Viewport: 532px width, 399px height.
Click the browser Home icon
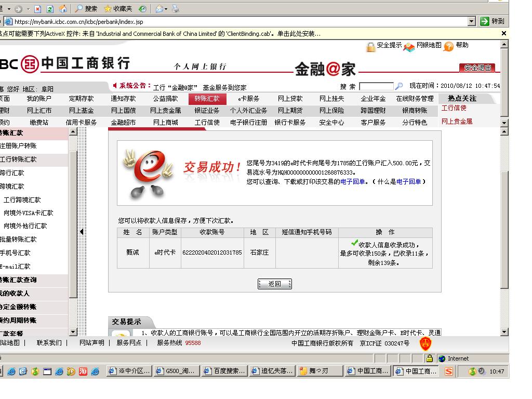coord(63,9)
